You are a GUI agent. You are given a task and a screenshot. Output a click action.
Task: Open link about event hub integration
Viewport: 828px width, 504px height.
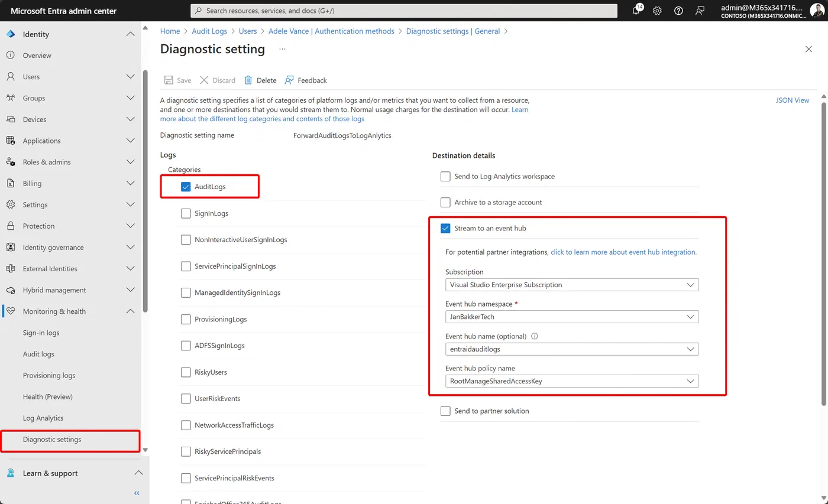click(x=624, y=252)
